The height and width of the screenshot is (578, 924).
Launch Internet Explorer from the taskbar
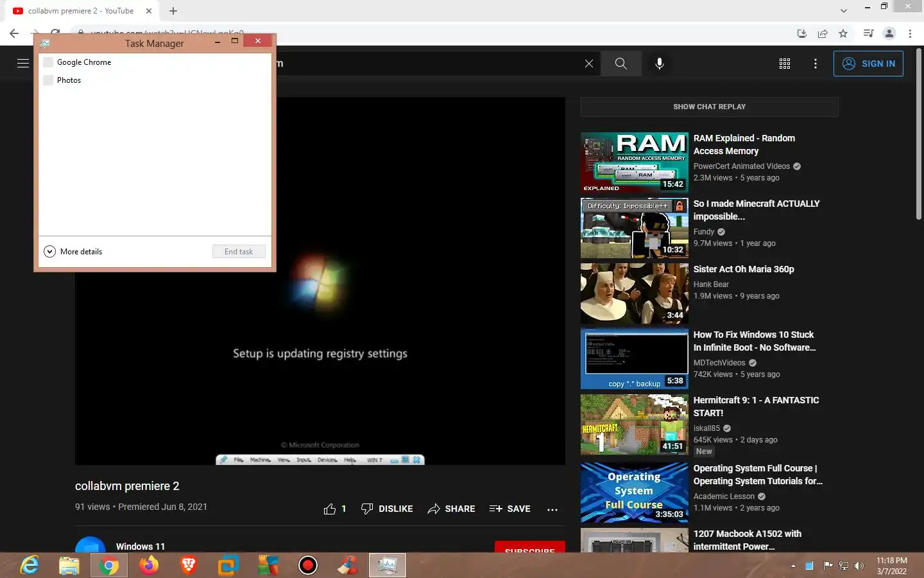click(x=30, y=565)
